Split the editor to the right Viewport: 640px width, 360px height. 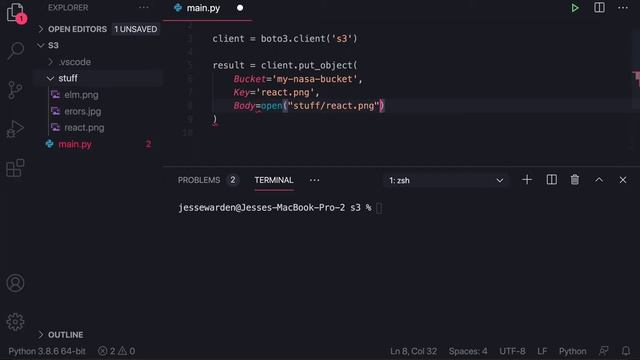point(599,8)
